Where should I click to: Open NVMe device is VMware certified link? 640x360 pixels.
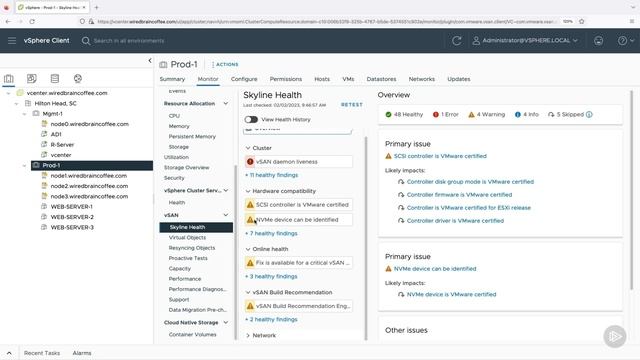tap(451, 294)
